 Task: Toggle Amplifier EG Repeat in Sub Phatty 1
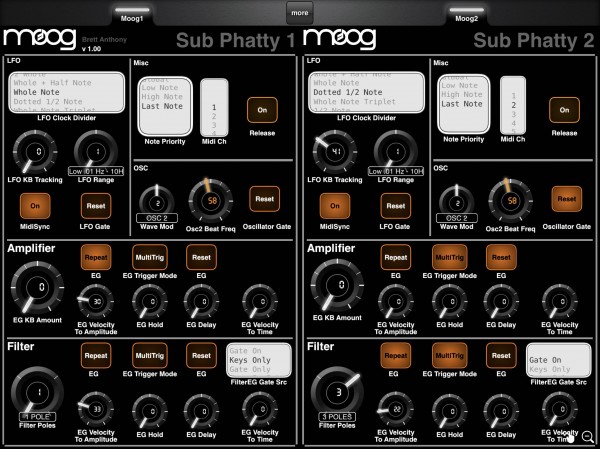[96, 258]
